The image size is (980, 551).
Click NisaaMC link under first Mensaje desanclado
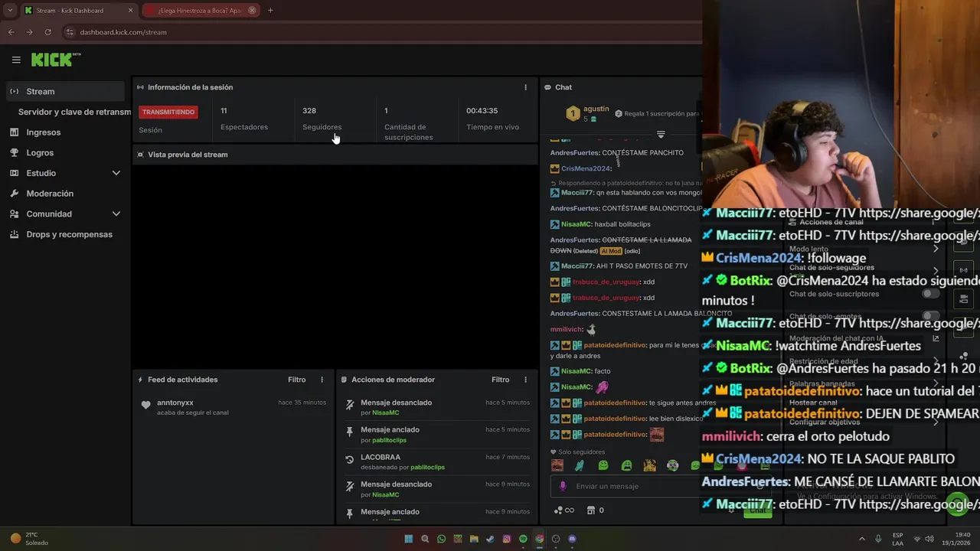(385, 412)
